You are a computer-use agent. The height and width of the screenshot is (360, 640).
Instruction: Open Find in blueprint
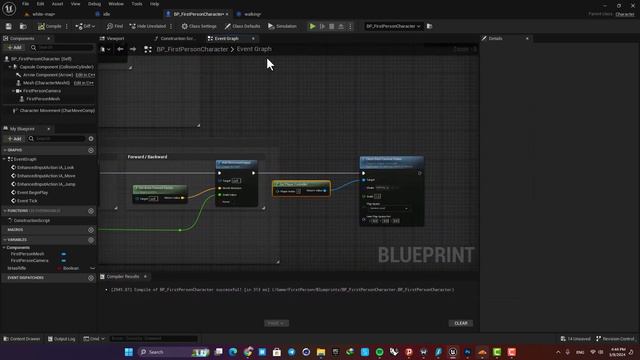click(x=115, y=26)
